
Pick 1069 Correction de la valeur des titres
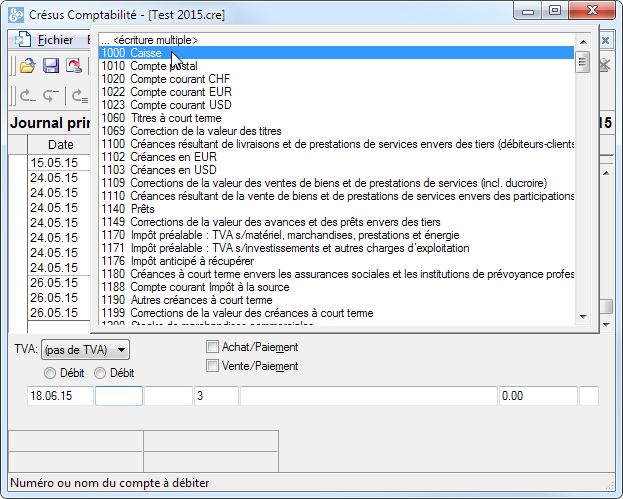pyautogui.click(x=336, y=131)
